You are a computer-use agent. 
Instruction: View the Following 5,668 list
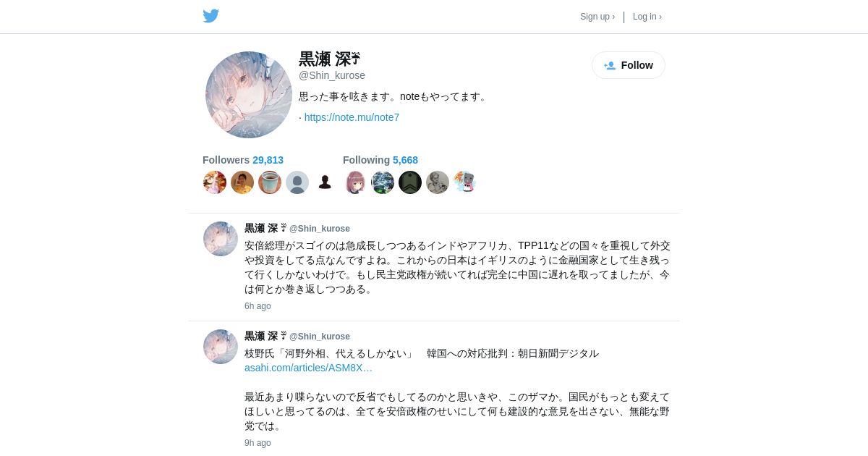coord(380,160)
